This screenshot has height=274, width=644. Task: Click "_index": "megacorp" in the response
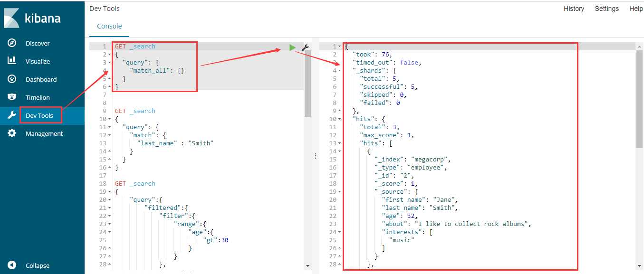[x=413, y=160]
